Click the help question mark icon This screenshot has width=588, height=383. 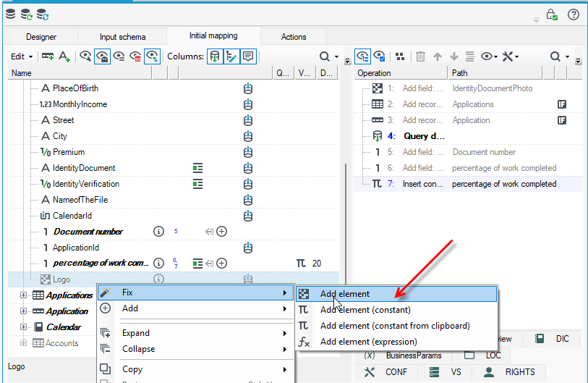[x=573, y=14]
